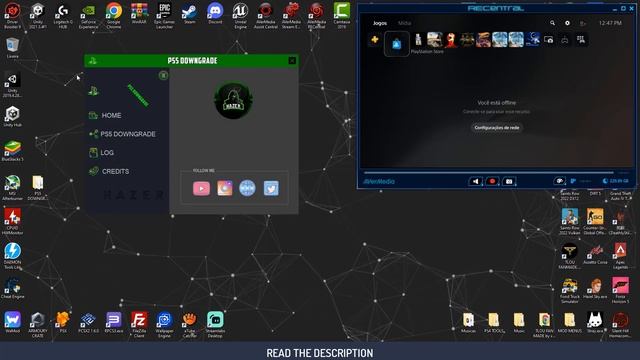The width and height of the screenshot is (640, 360).
Task: Open the PS4 TOOLS folder on desktop
Action: (x=493, y=323)
